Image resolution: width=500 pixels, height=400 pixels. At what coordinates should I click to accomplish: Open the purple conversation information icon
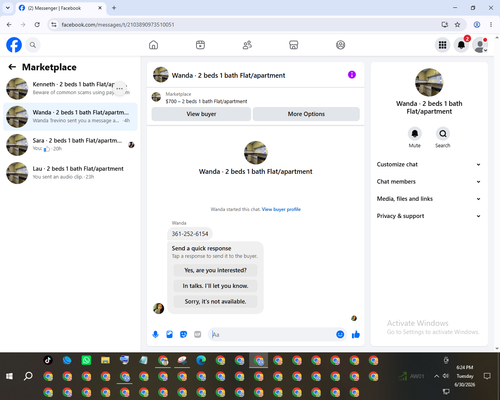point(352,75)
